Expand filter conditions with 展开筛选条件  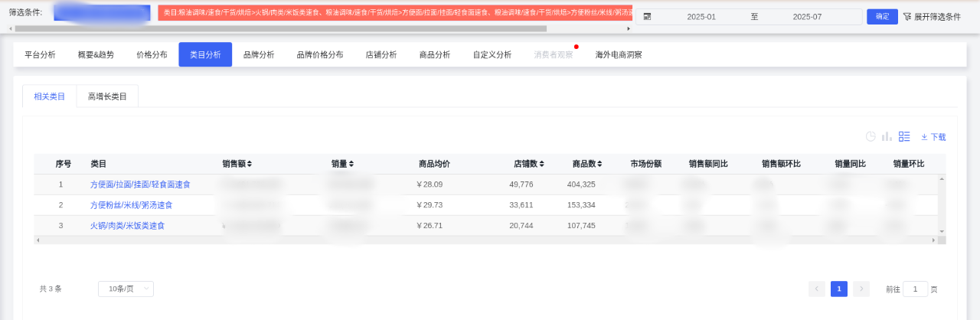tap(932, 16)
